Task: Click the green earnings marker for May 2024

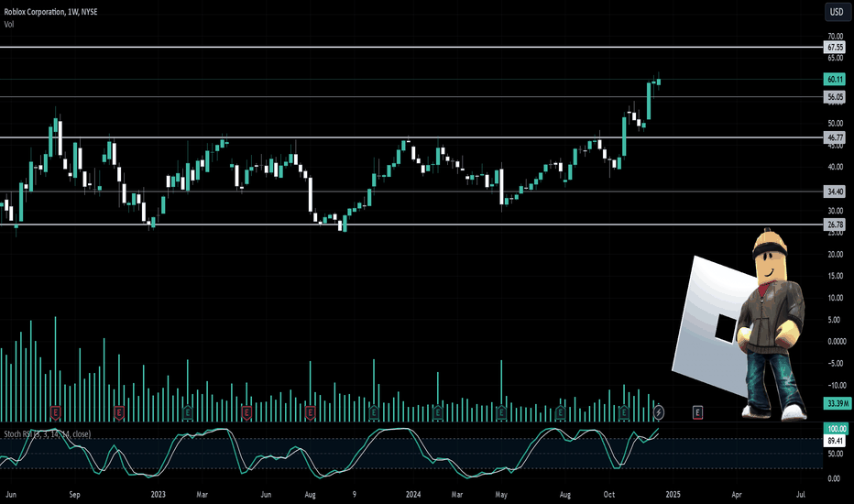Action: [501, 412]
